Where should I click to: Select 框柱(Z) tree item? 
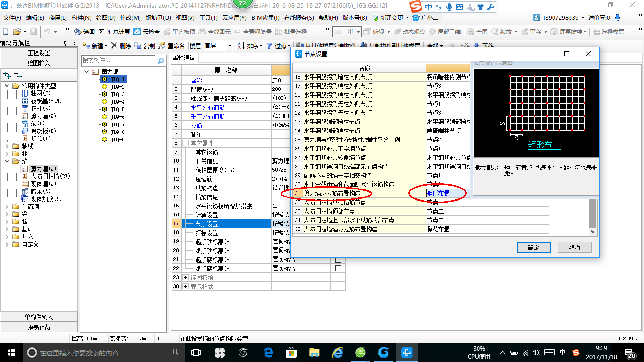click(x=35, y=108)
